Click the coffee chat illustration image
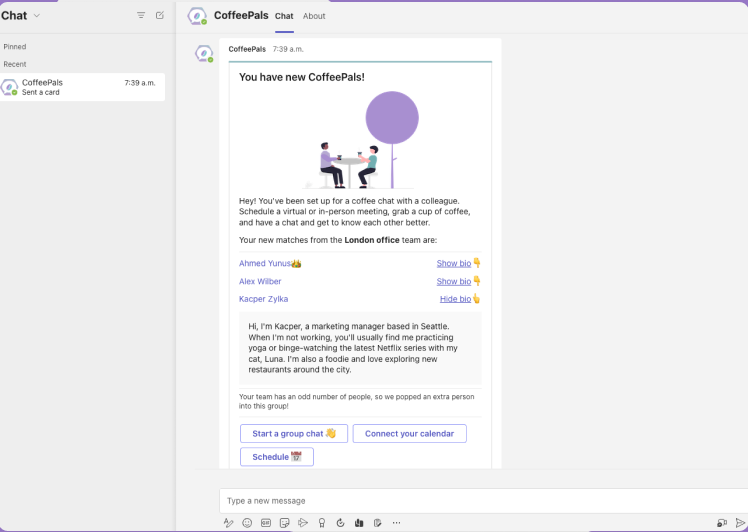The width and height of the screenshot is (748, 532). (x=360, y=140)
